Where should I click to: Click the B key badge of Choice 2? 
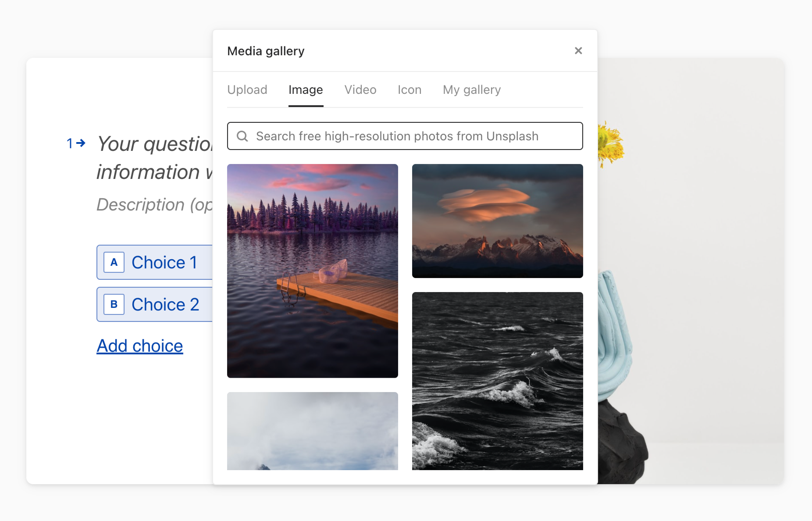pyautogui.click(x=114, y=304)
